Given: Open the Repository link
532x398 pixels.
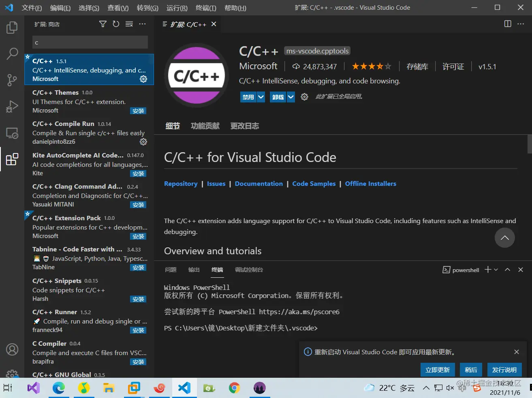Looking at the screenshot, I should tap(181, 183).
